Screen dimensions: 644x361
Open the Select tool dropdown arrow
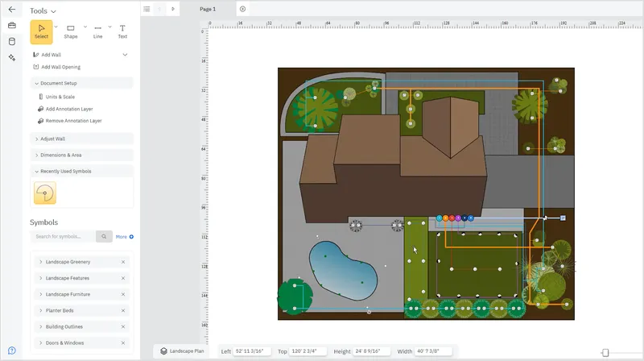pos(56,27)
